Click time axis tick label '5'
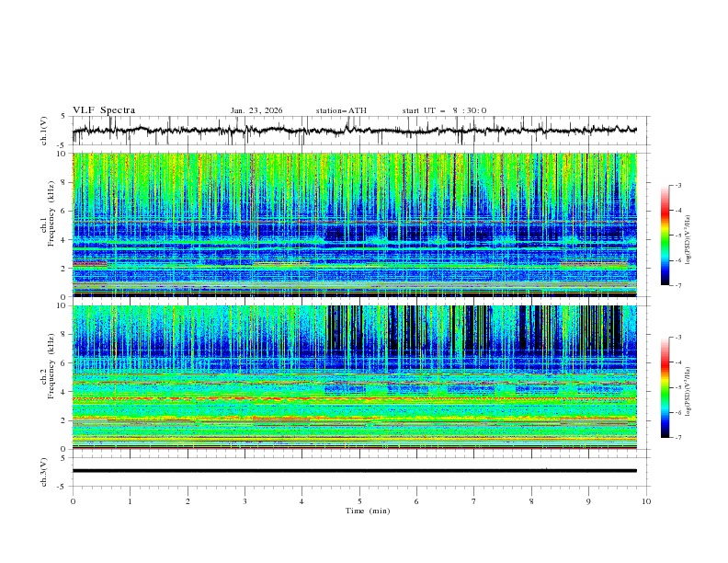Viewport: 728px width, 563px height. [359, 501]
